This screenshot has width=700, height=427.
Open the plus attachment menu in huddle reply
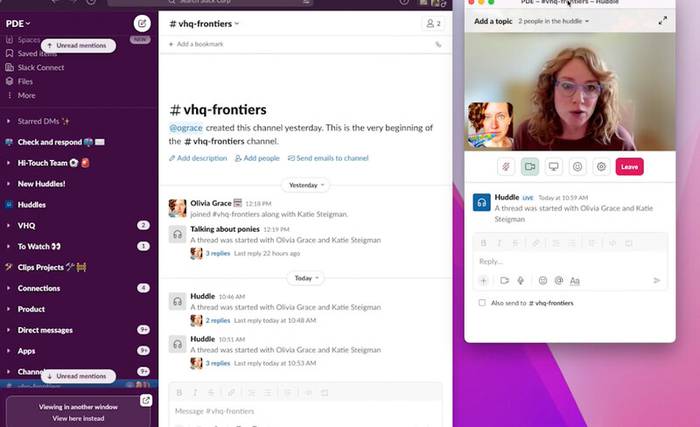coord(483,280)
